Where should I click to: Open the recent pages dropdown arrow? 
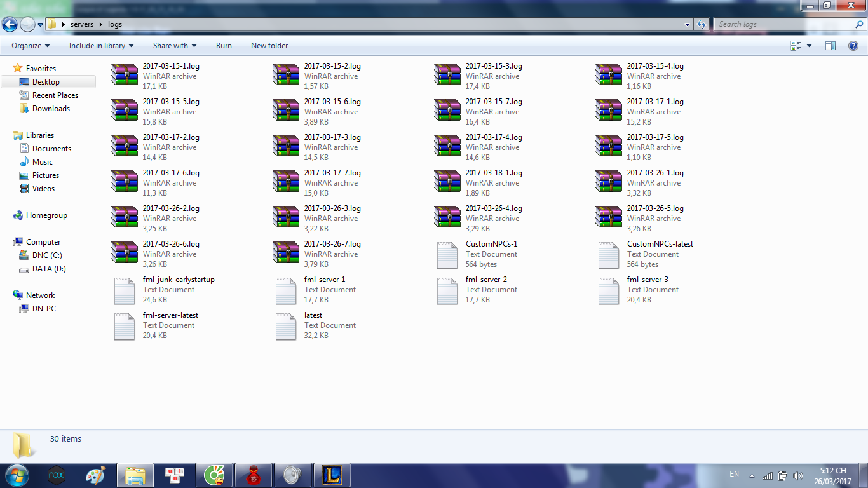pos(40,25)
